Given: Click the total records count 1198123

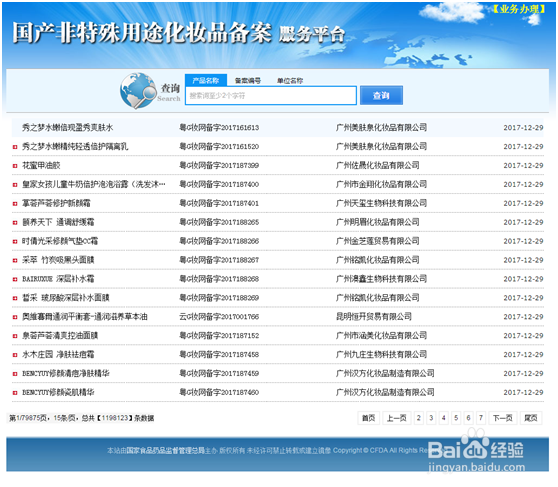Looking at the screenshot, I should pos(115,418).
